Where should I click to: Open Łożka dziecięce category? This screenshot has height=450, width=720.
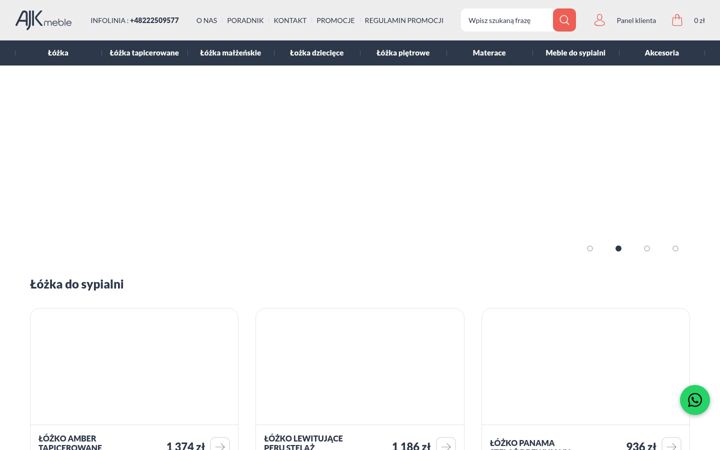317,53
